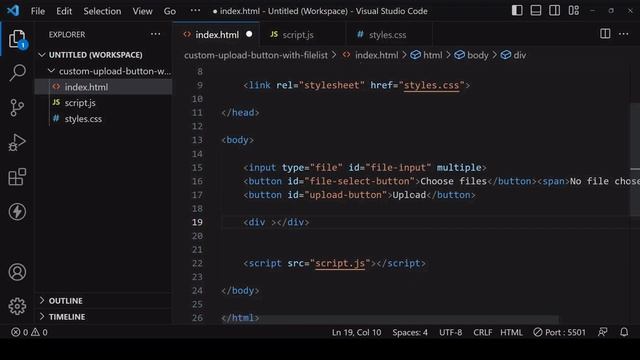Open the Search view
The image size is (640, 360).
[17, 73]
